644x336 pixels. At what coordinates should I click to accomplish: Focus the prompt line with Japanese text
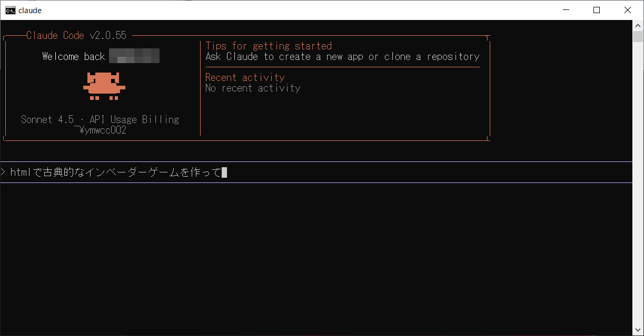pyautogui.click(x=116, y=172)
